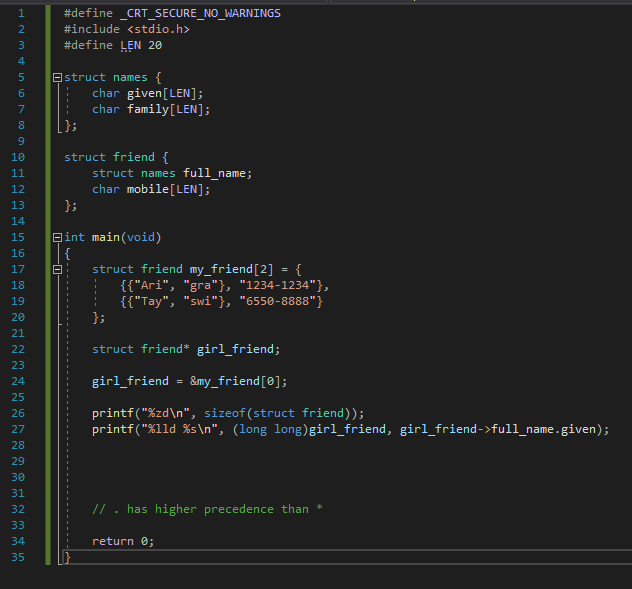This screenshot has height=589, width=632.
Task: Click 'full_name' member in struct friend
Action: pos(214,173)
